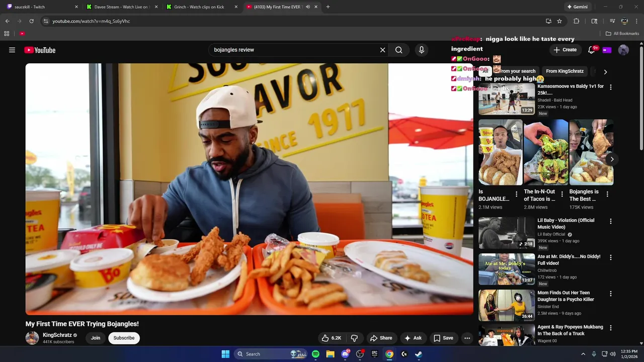644x362 pixels.
Task: Show hidden system tray icons
Action: [x=583, y=354]
